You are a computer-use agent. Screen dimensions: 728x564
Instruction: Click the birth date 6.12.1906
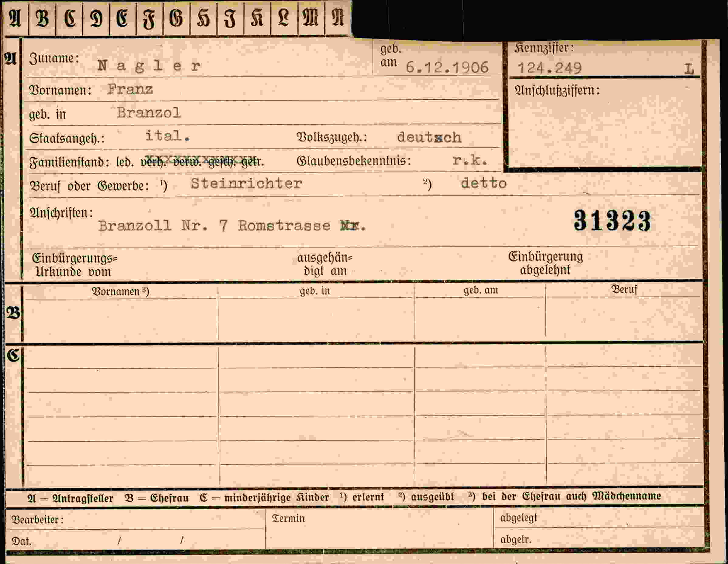pos(447,68)
